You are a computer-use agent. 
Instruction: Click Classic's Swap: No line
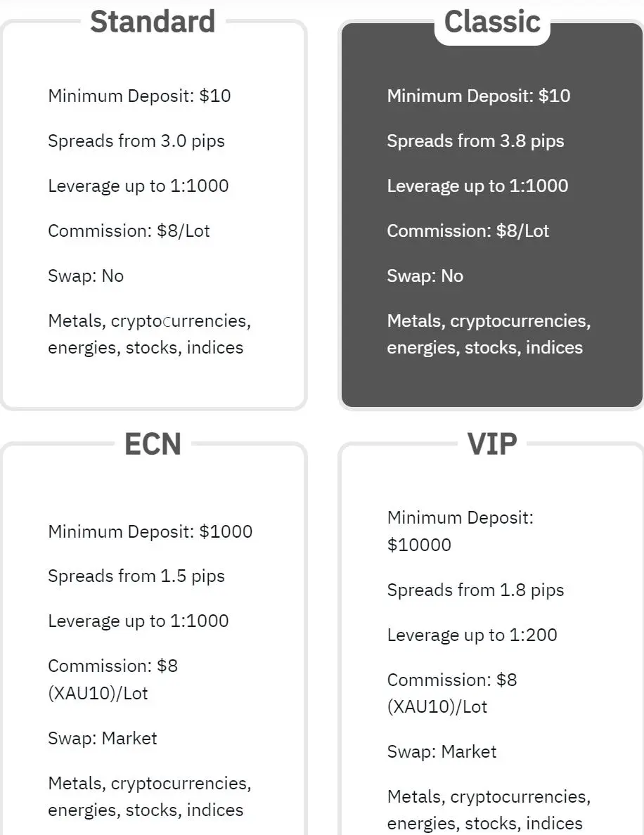[425, 276]
